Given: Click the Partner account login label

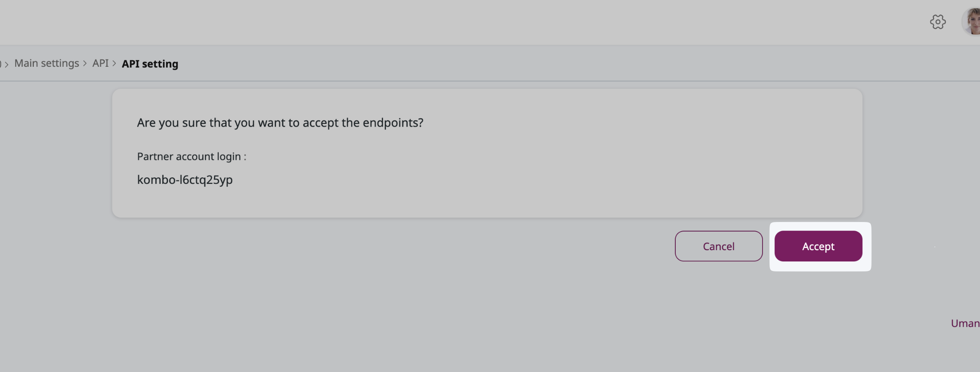Looking at the screenshot, I should coord(191,157).
